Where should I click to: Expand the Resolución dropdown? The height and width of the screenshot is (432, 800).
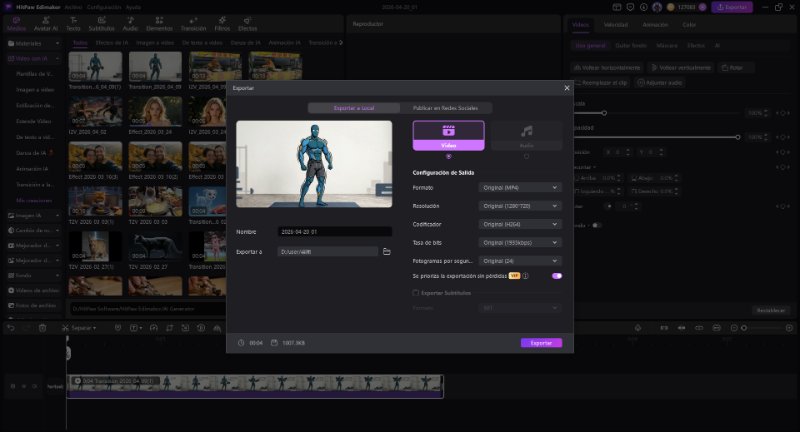[520, 205]
